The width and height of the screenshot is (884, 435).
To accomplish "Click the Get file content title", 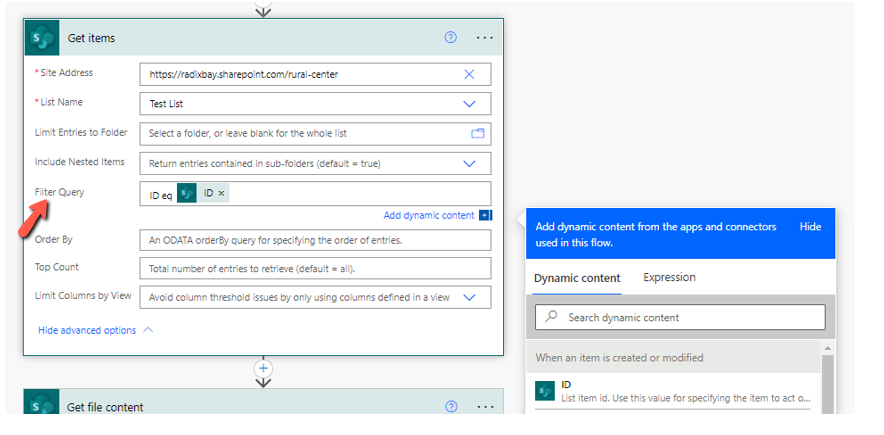I will pos(105,407).
